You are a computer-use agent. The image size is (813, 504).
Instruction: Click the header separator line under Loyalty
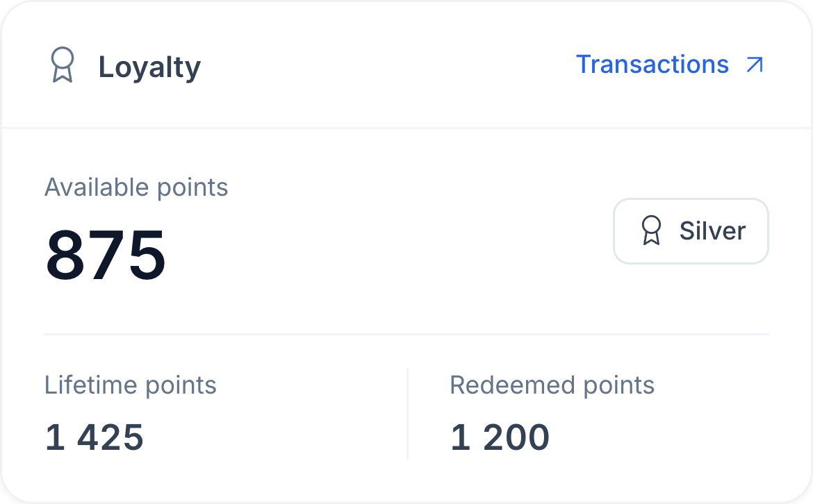point(406,128)
